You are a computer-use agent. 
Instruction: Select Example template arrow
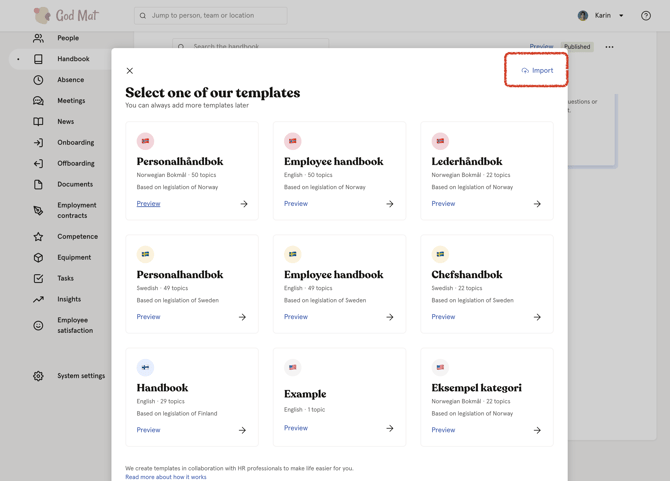390,428
